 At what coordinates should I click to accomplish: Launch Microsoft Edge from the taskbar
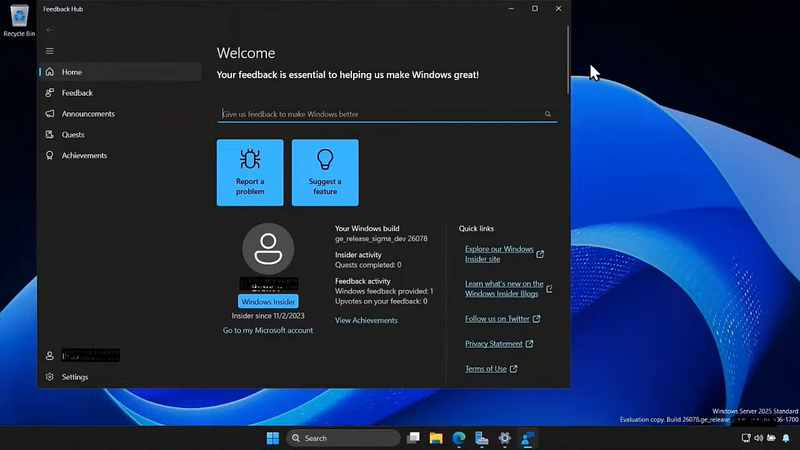(459, 438)
